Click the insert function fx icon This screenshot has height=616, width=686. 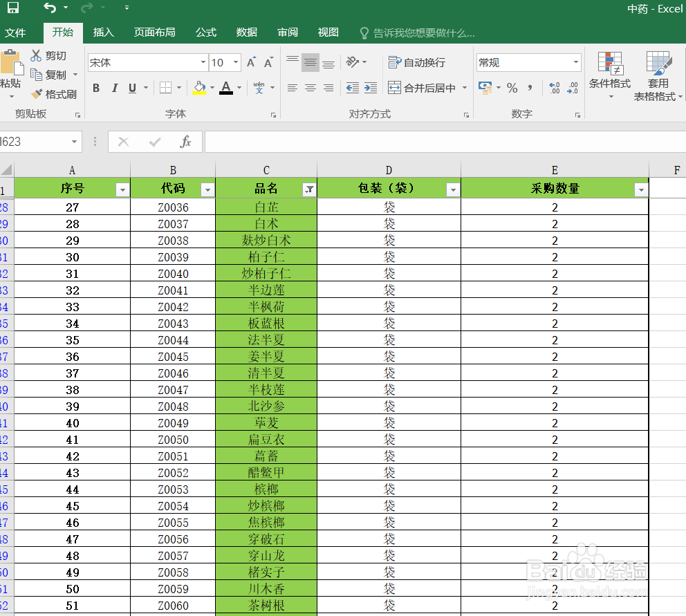185,142
